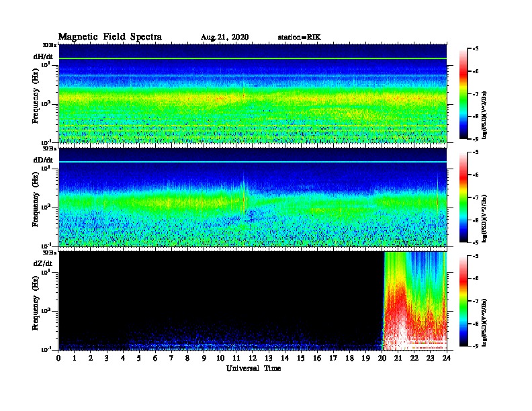This screenshot has height=411, width=532.
Task: Click hour tick label "12" on time axis
Action: click(253, 358)
